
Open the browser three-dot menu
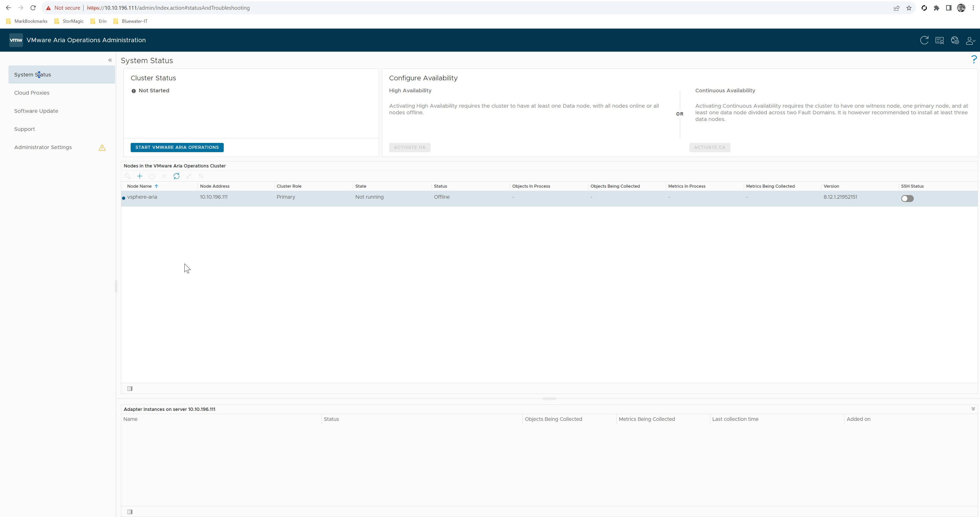coord(973,8)
